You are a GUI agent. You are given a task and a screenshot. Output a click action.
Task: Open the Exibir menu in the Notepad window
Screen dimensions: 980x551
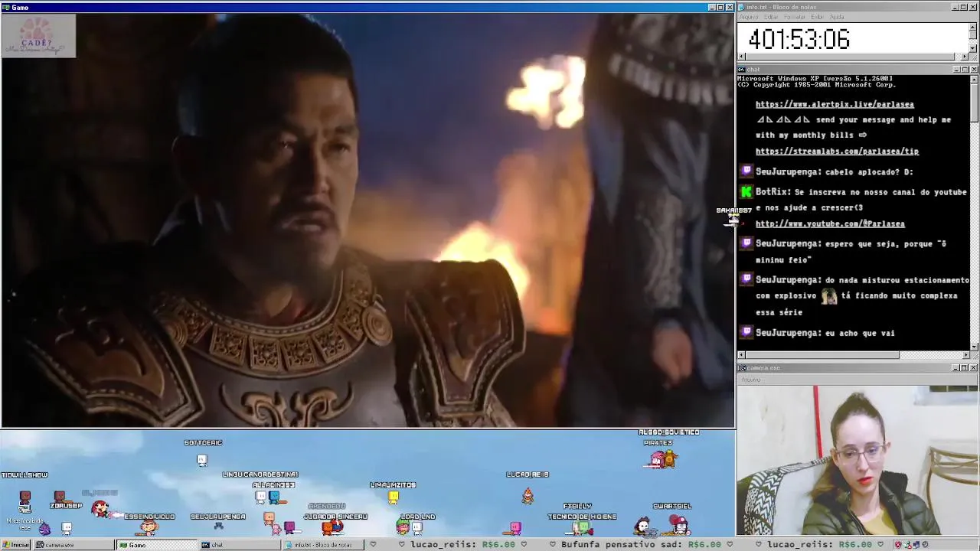pos(818,17)
